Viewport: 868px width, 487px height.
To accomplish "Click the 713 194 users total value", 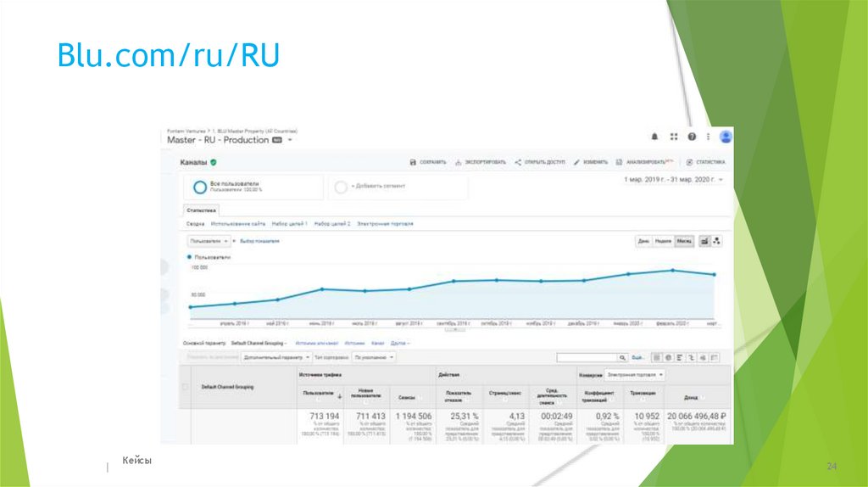I will [x=325, y=416].
